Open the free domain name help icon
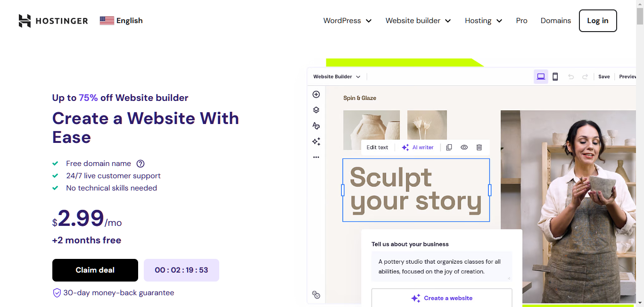644x307 pixels. (140, 164)
